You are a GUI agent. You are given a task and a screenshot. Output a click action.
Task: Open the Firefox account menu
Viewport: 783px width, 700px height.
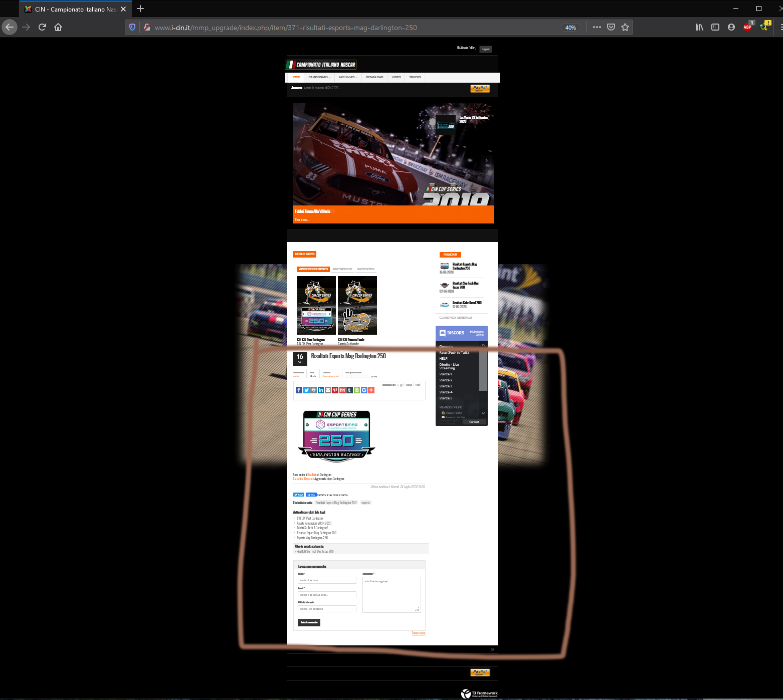731,27
